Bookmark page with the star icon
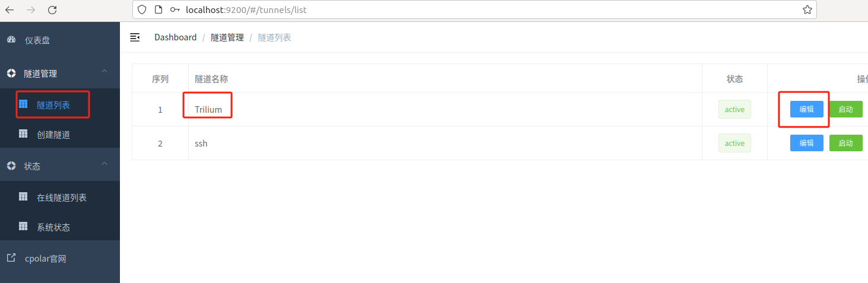 [807, 9]
